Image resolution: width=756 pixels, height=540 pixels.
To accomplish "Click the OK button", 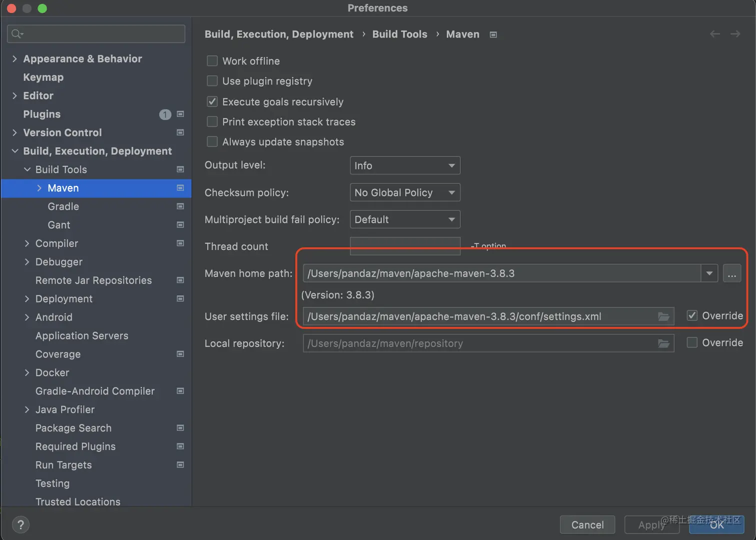I will [x=716, y=524].
